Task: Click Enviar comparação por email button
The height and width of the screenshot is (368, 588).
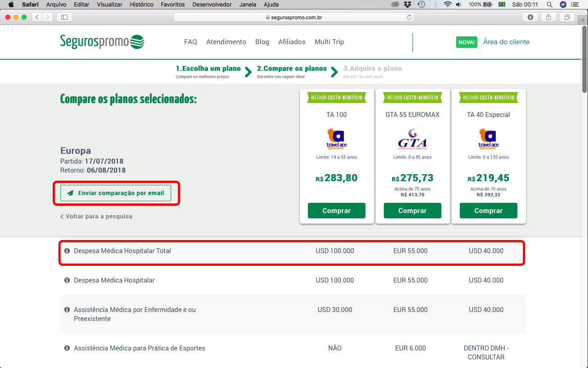Action: click(x=116, y=193)
